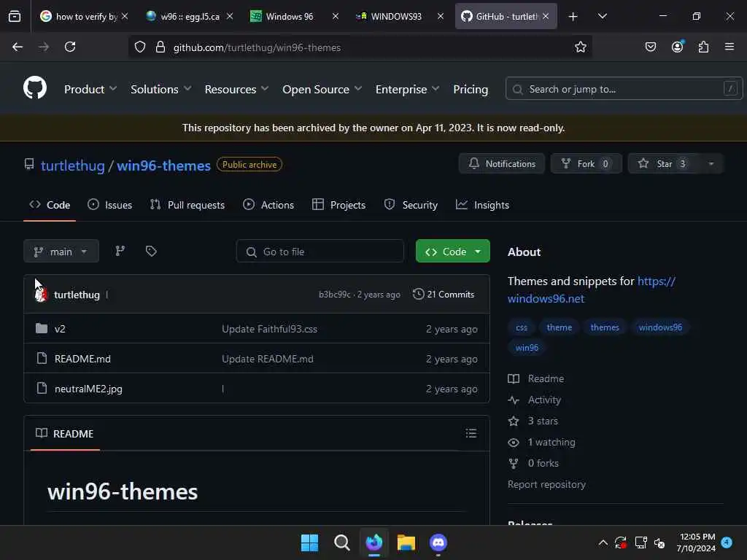Click the Fork button
Screen dimensions: 747x560
(x=587, y=164)
